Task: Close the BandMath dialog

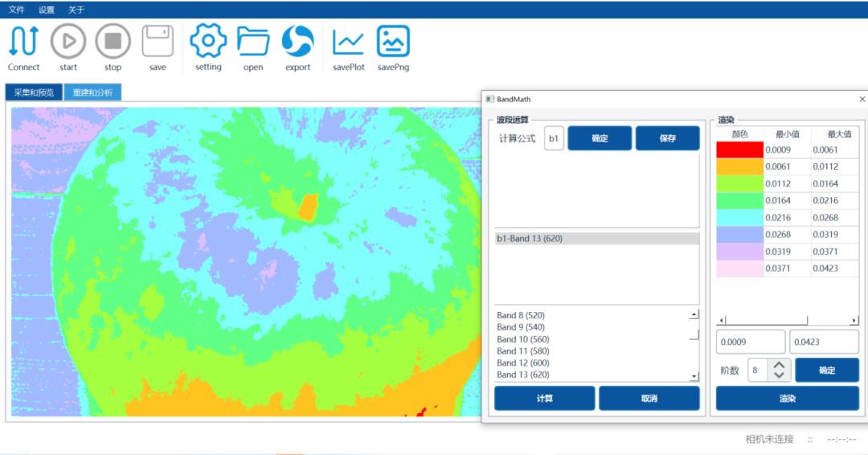Action: coord(862,99)
